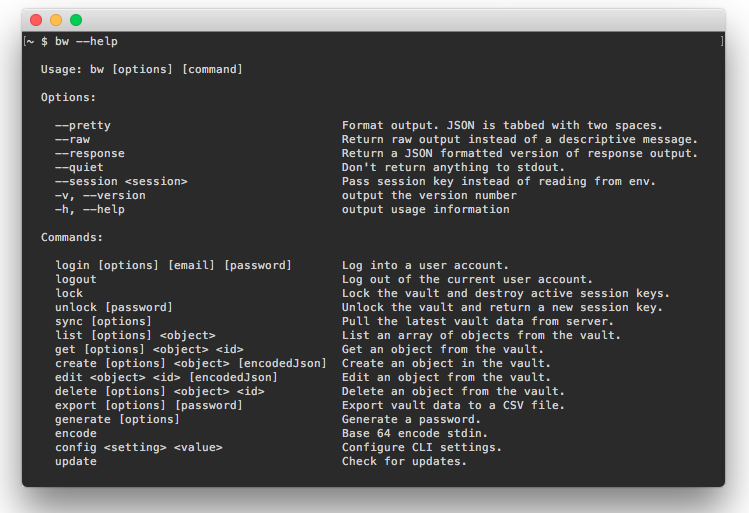Click the login command entry
This screenshot has width=749, height=513.
coord(173,265)
